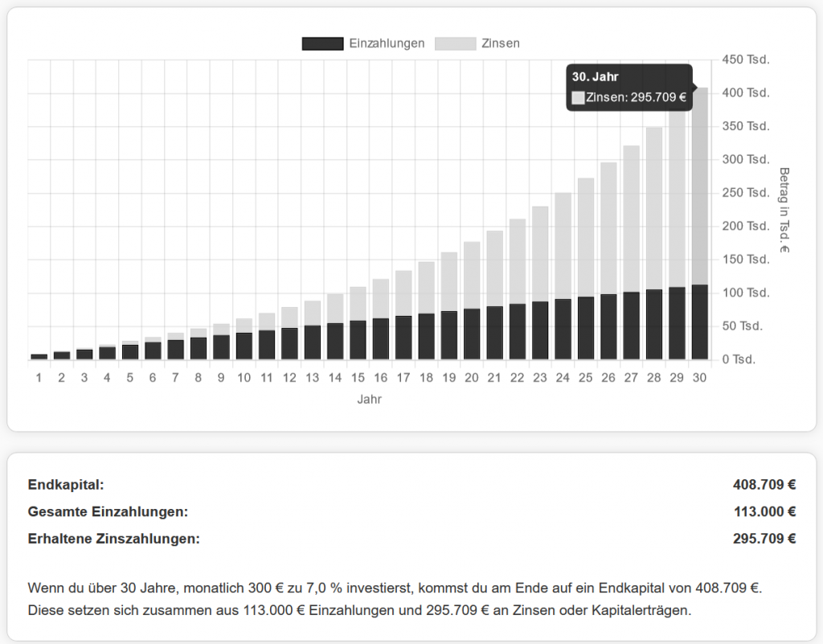Click the Zinsen bar of year 18
Viewport: 823px width, 644px height.
pos(426,288)
